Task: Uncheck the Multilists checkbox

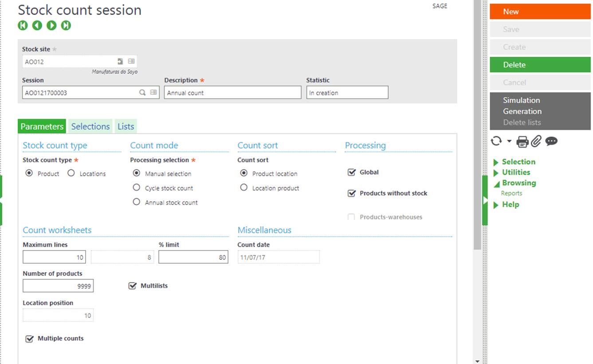Action: tap(132, 286)
